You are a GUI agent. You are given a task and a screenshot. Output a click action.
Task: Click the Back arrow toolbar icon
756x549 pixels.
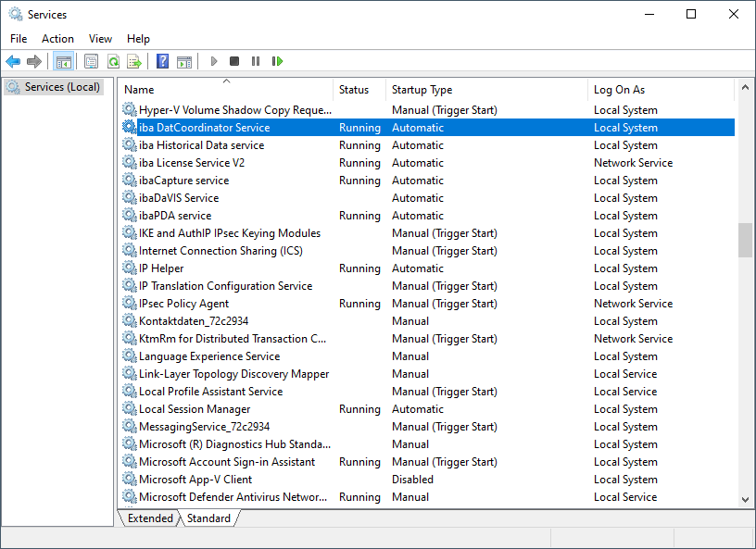tap(13, 61)
